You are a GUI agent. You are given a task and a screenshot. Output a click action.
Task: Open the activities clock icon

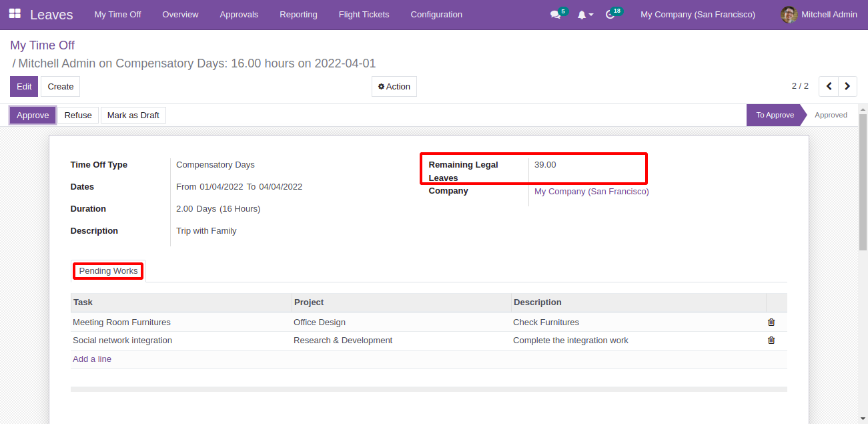pos(610,15)
